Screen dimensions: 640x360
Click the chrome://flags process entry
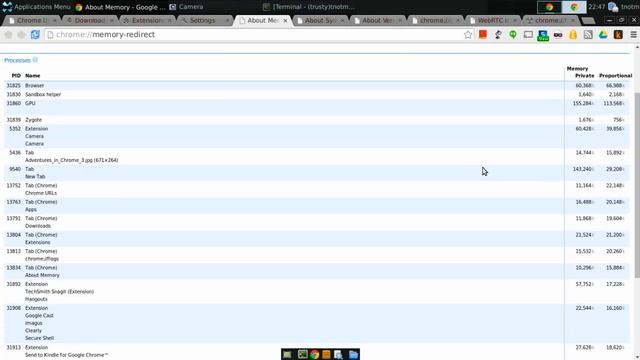click(42, 259)
